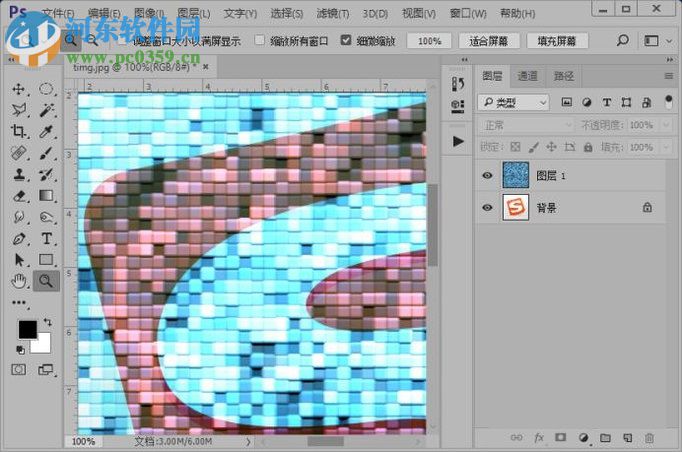Select the Type tool
Viewport: 682px width, 452px height.
tap(46, 238)
